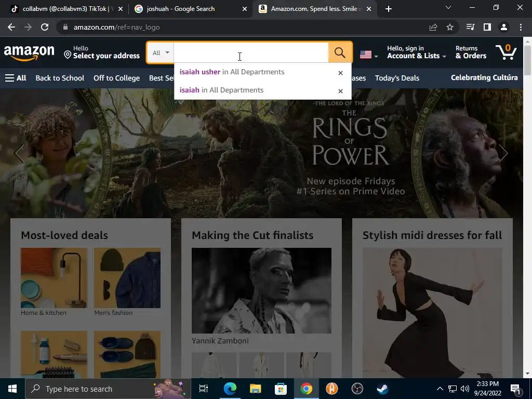
Task: Open the network icon in system tray
Action: (x=453, y=389)
